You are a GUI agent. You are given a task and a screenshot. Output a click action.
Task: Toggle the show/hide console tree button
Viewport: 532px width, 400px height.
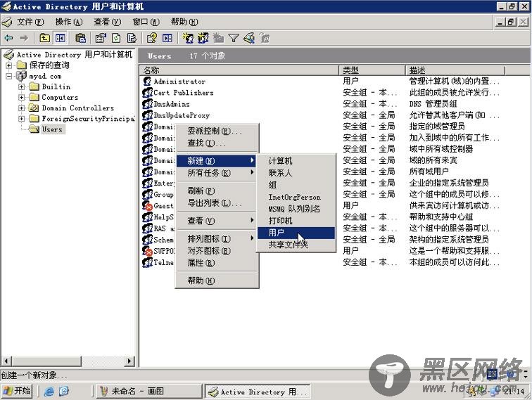click(x=61, y=38)
